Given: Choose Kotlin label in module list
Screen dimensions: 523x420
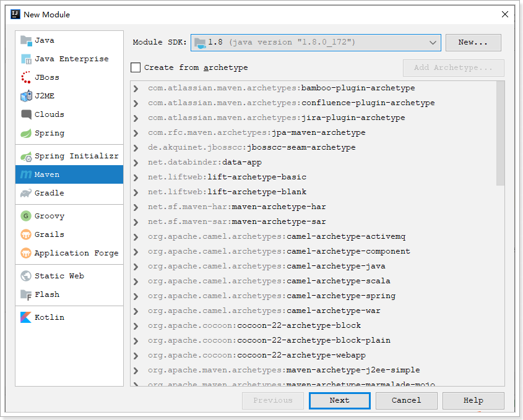Looking at the screenshot, I should (50, 317).
